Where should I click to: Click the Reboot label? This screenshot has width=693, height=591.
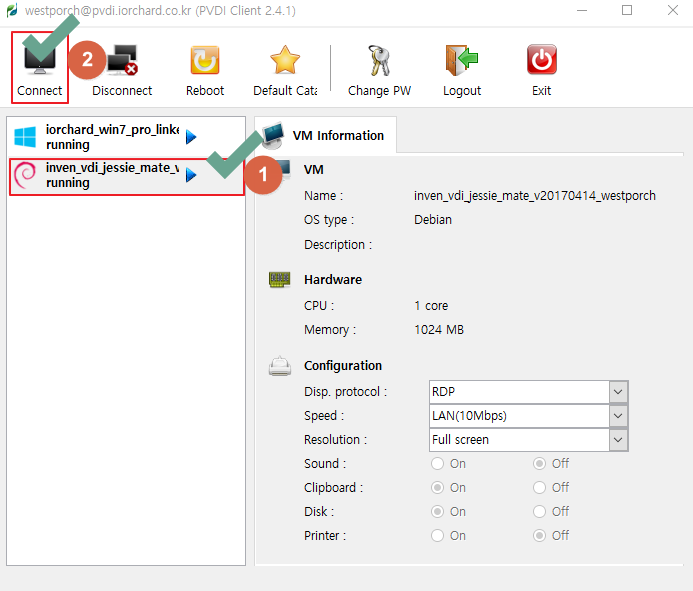click(x=205, y=91)
